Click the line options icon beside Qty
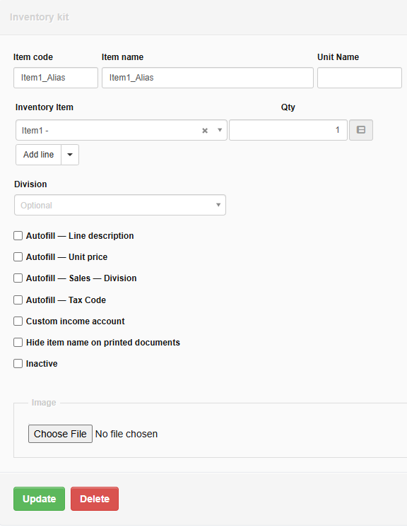 point(361,130)
